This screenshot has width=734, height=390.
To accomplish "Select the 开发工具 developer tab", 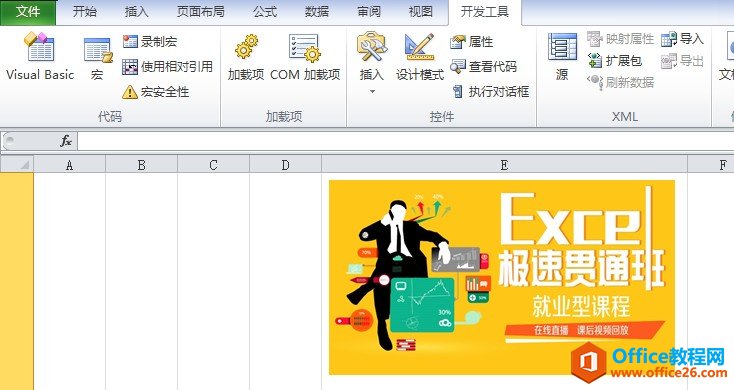I will pos(484,12).
